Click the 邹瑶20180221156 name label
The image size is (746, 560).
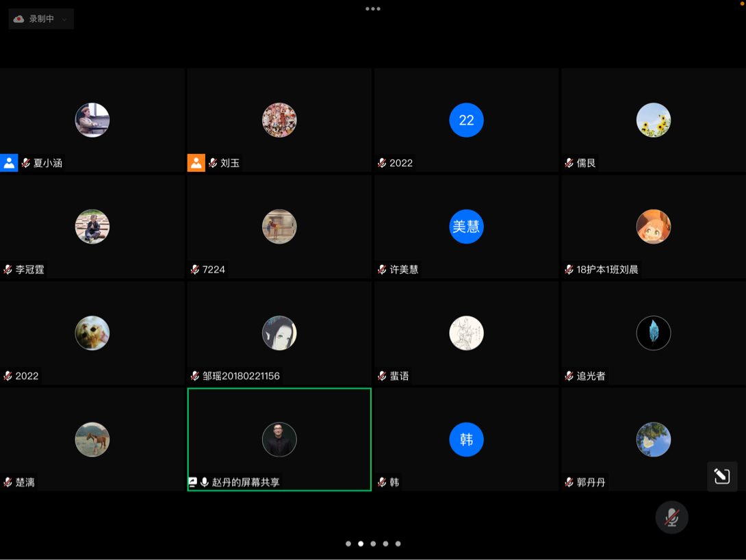coord(241,376)
